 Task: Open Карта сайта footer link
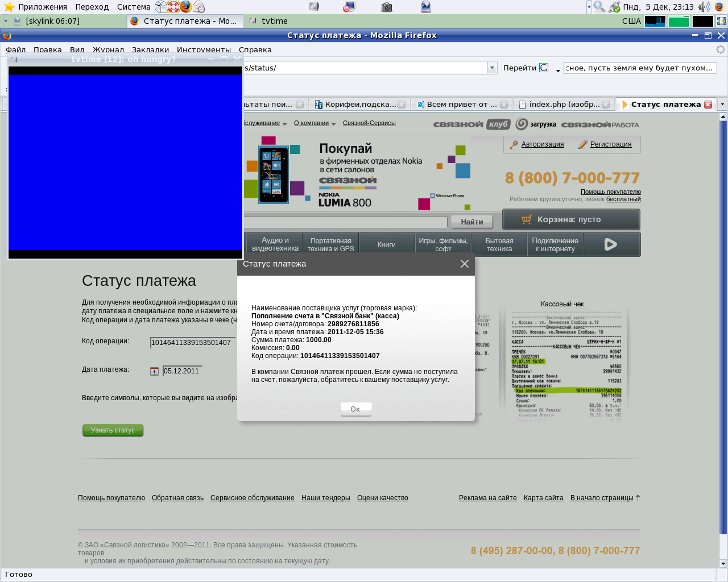544,498
